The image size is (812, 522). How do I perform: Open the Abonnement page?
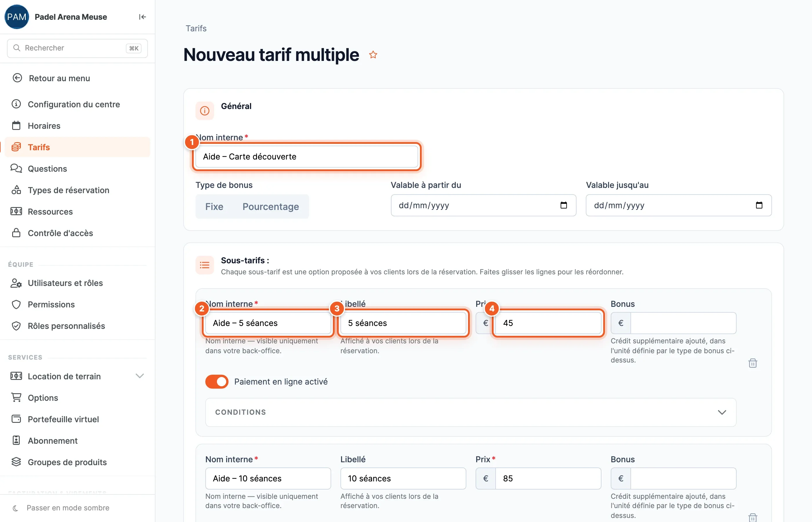(x=77, y=441)
